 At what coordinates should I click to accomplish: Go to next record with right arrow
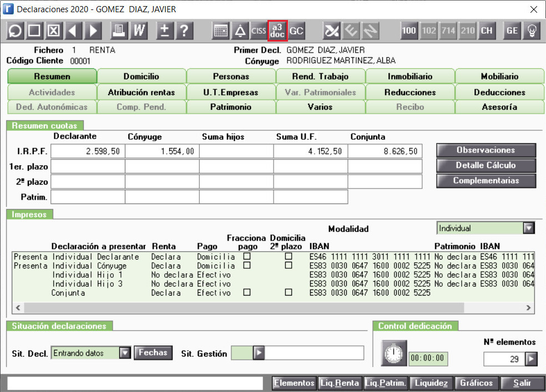(93, 30)
